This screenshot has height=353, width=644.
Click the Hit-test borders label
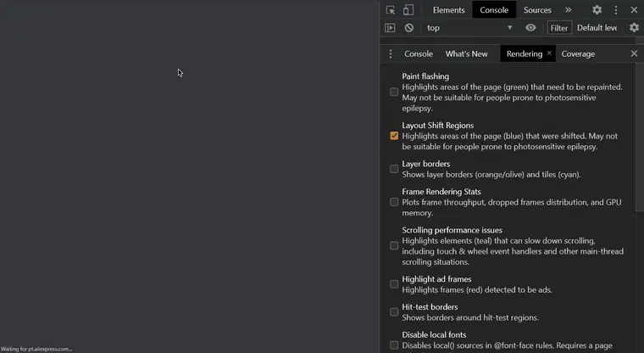tap(430, 307)
